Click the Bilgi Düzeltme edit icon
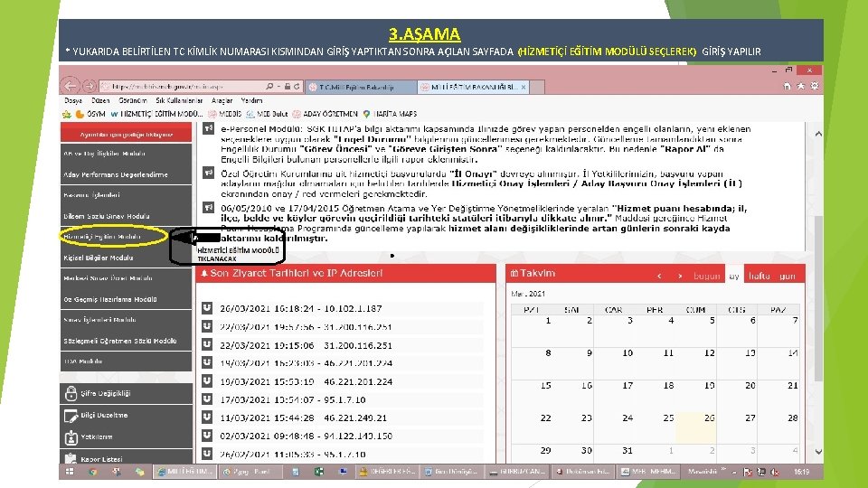The image size is (868, 488). (x=71, y=415)
